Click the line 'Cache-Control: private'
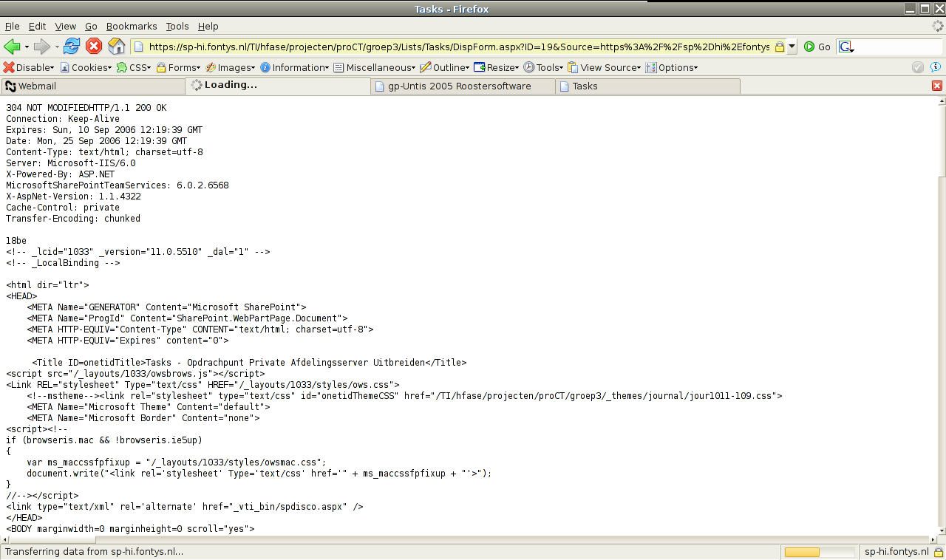 coord(63,208)
